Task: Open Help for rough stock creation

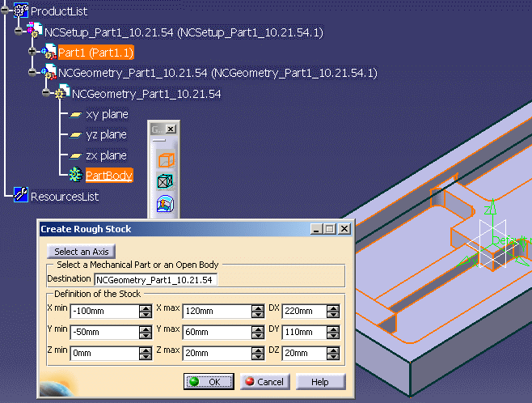Action: (320, 382)
